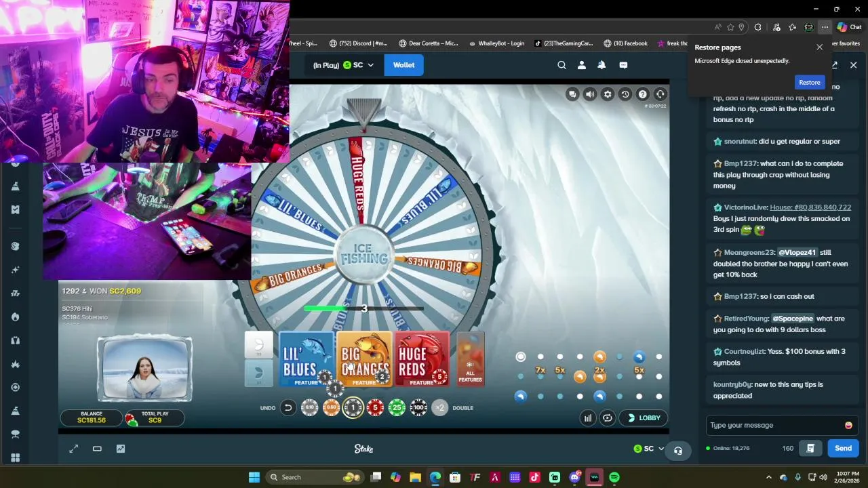Mute the game sound speaker icon
This screenshot has height=488, width=868.
tap(590, 94)
